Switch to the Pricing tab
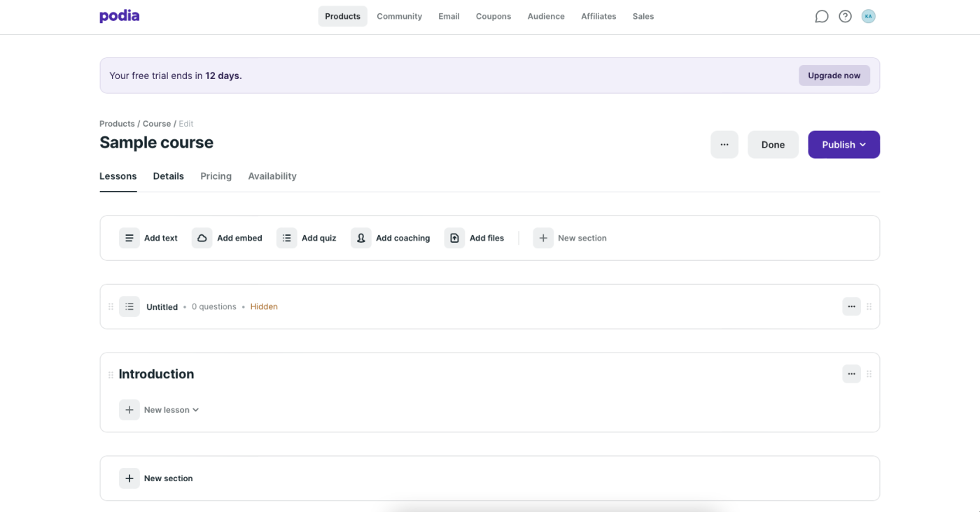Image resolution: width=980 pixels, height=512 pixels. pyautogui.click(x=216, y=176)
